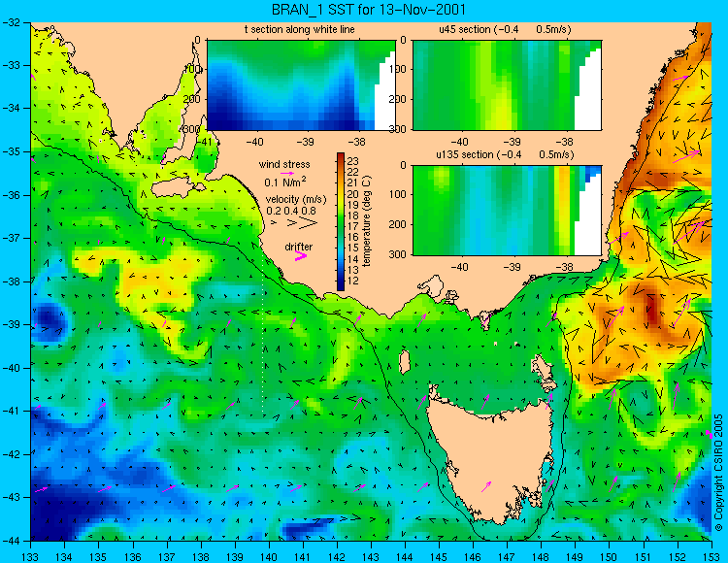Click the 'wind stress' legend text
Viewport: 728px width, 563px height.
pos(284,164)
